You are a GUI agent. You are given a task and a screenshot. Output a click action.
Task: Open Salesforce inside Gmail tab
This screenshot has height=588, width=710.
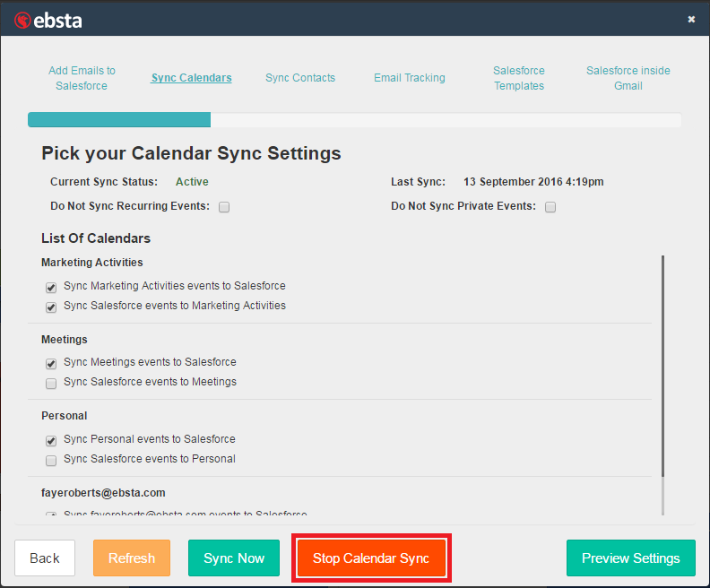(x=628, y=78)
